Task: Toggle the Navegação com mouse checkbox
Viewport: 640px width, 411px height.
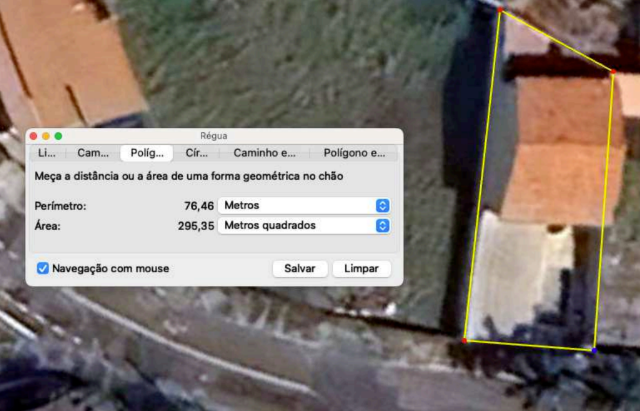Action: [x=43, y=268]
